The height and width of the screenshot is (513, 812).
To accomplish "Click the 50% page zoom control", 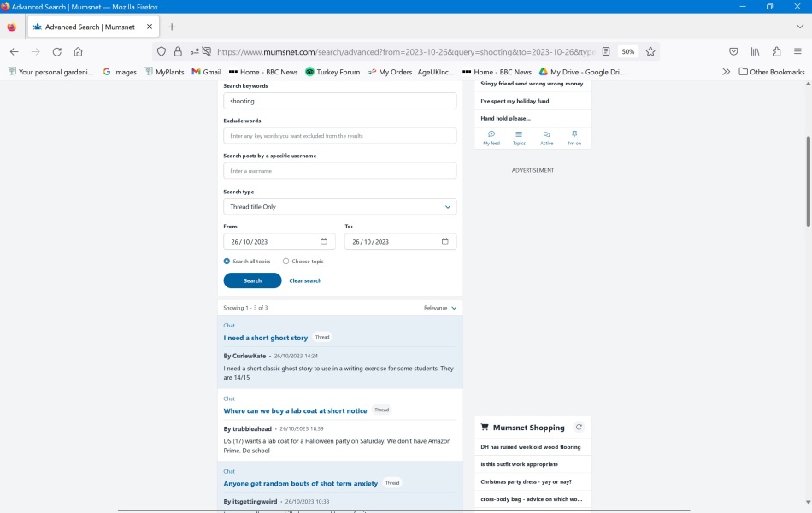I will point(627,51).
